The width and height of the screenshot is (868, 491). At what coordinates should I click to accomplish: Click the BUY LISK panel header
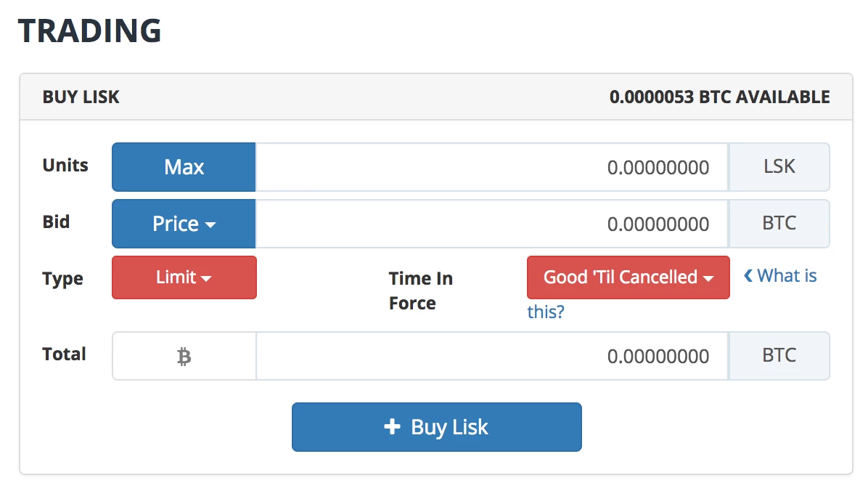(81, 97)
